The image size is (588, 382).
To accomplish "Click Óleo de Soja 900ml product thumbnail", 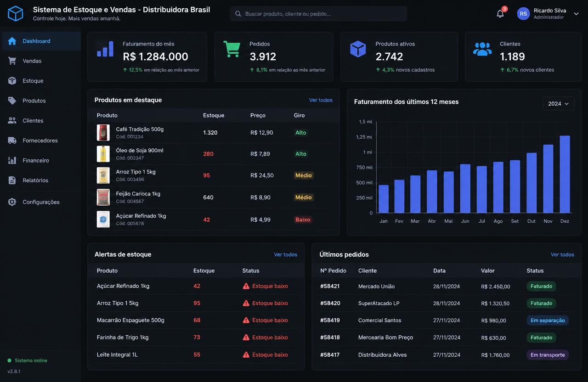I will click(103, 154).
